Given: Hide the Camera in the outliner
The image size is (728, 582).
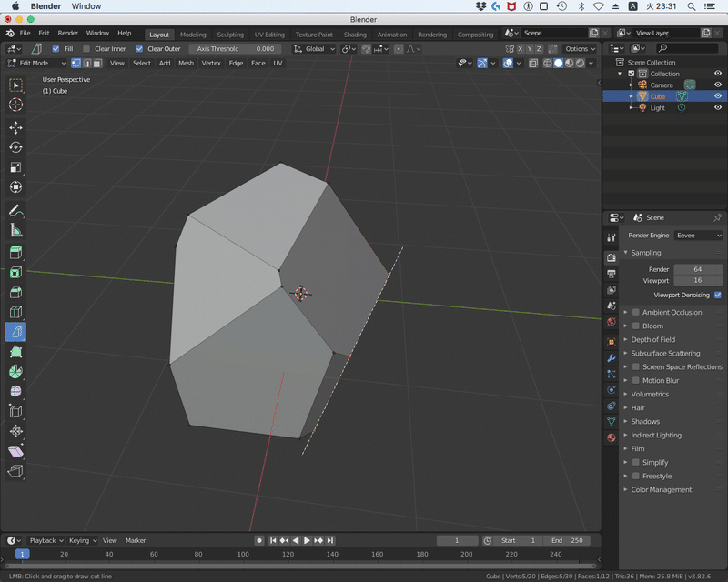Looking at the screenshot, I should 717,85.
